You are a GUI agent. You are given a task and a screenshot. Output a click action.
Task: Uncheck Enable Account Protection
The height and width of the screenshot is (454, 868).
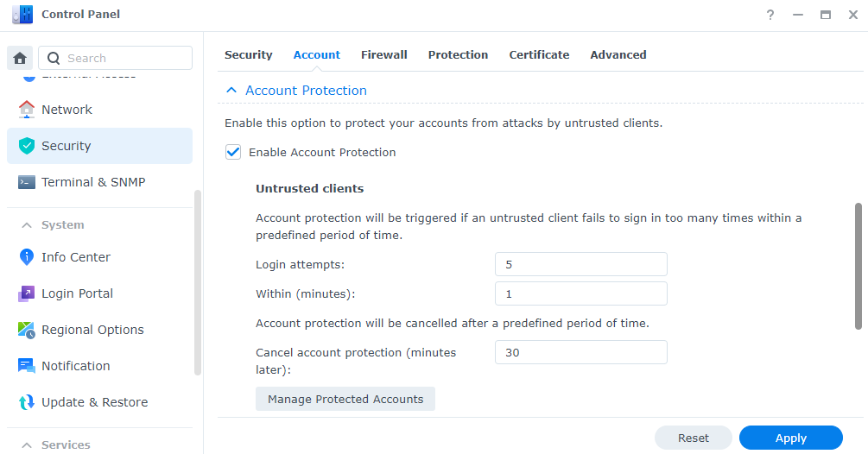(233, 152)
